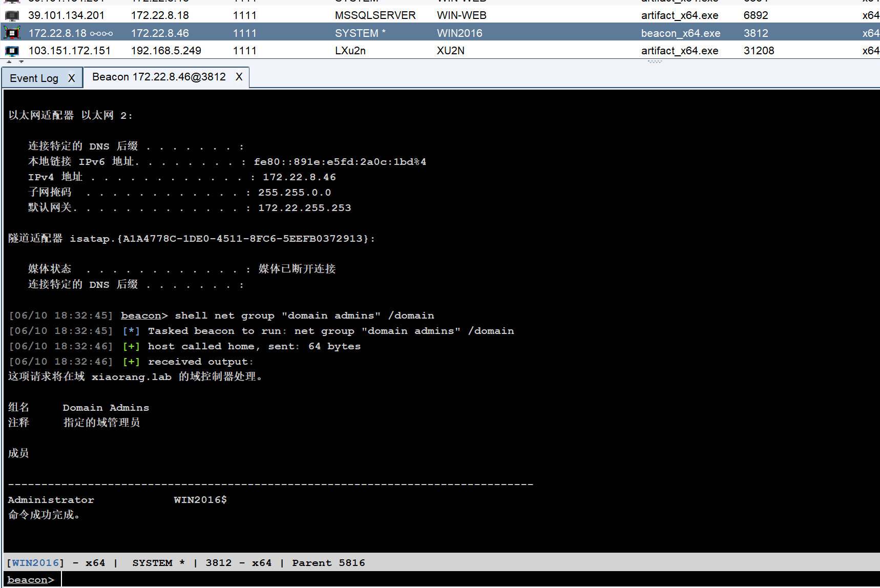Click internal IP 192.168.5.249 cell

[166, 51]
